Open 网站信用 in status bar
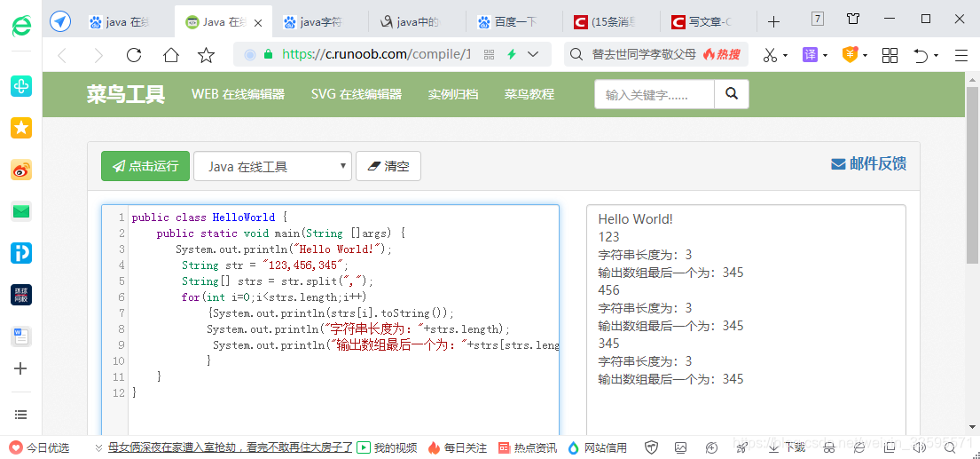 pyautogui.click(x=598, y=447)
